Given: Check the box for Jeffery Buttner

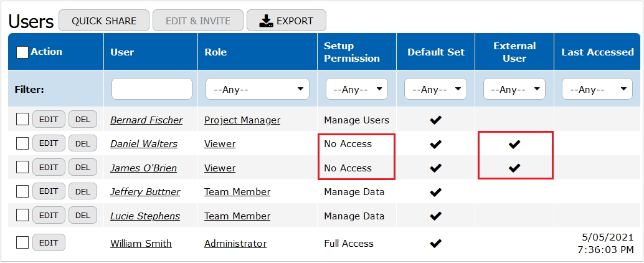Looking at the screenshot, I should coord(22,191).
